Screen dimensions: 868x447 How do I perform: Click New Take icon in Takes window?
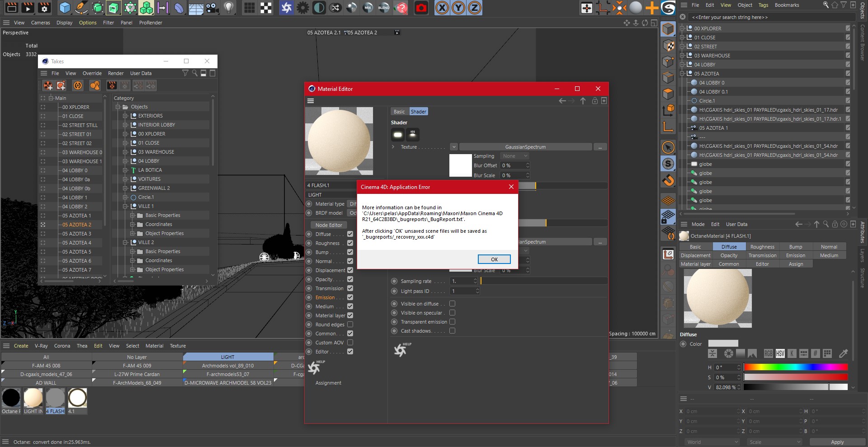tap(48, 85)
